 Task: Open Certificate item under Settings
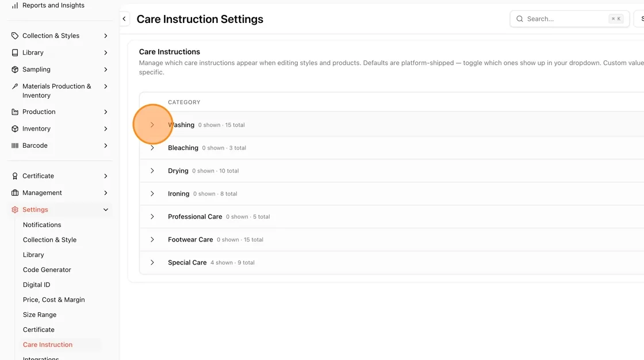point(39,330)
